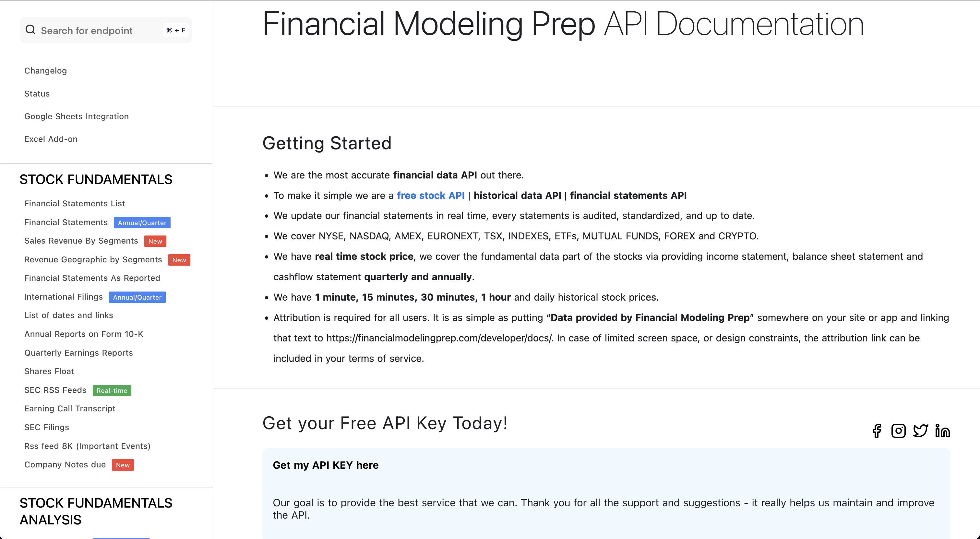Open the LinkedIn icon

tap(942, 431)
